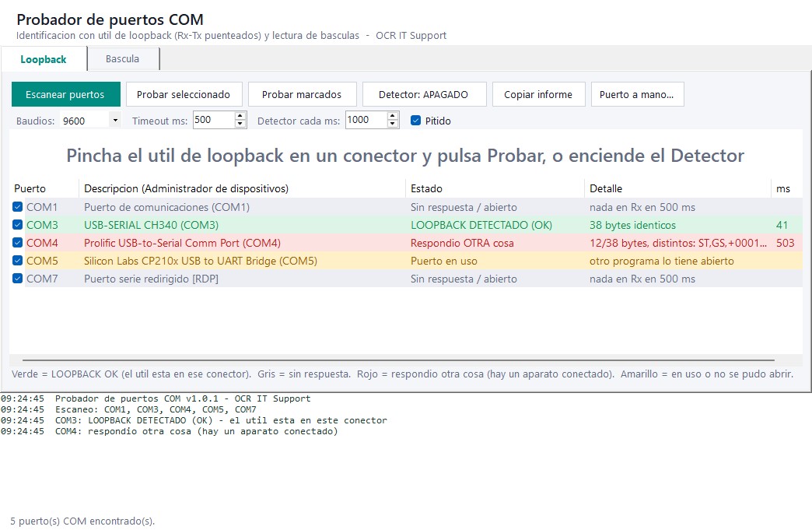812x530 pixels.
Task: Click Copiar informe
Action: (x=538, y=94)
